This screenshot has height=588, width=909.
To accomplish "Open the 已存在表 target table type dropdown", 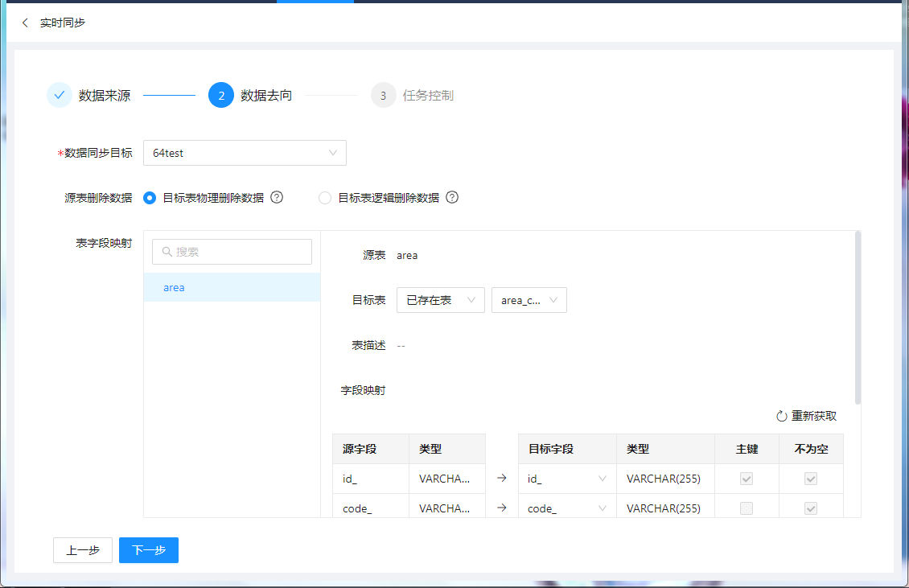I will (440, 300).
